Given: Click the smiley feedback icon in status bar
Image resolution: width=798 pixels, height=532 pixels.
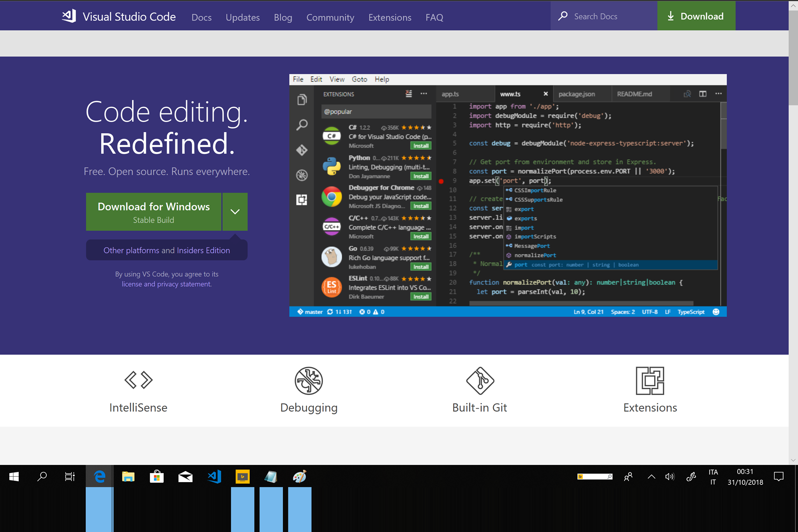Looking at the screenshot, I should (716, 312).
